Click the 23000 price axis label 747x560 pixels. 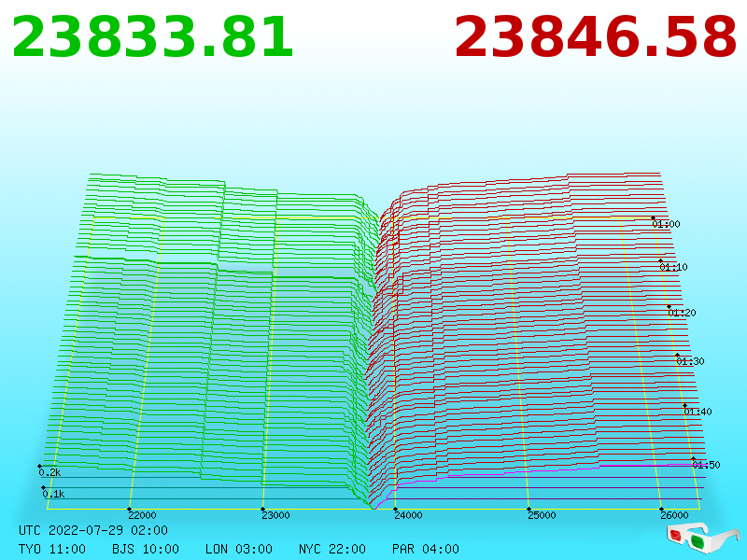coord(275,515)
